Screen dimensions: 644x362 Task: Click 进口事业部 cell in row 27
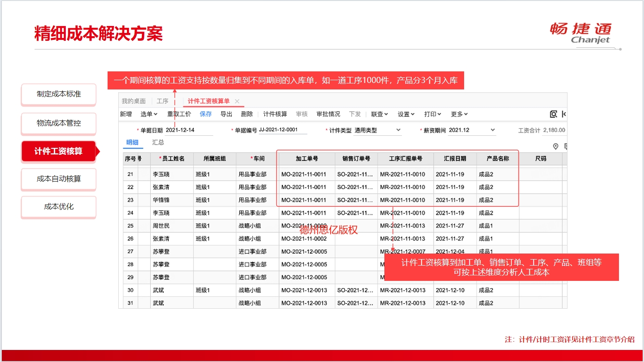(253, 252)
